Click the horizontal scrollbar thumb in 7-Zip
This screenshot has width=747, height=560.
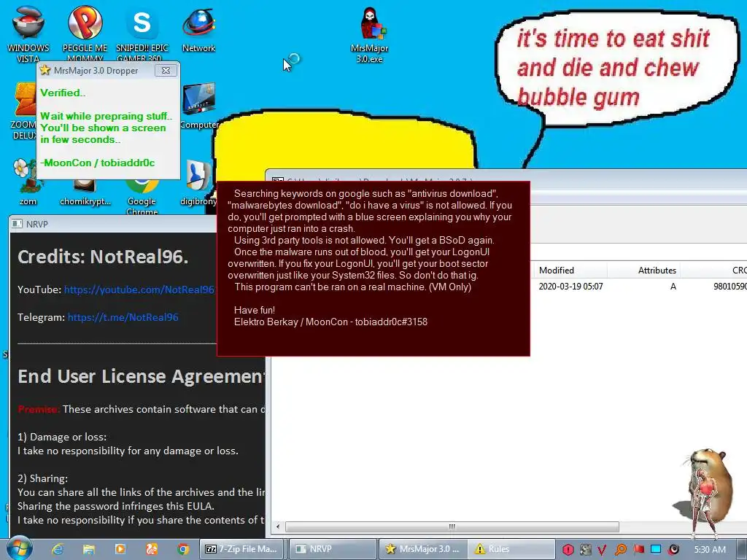click(452, 526)
